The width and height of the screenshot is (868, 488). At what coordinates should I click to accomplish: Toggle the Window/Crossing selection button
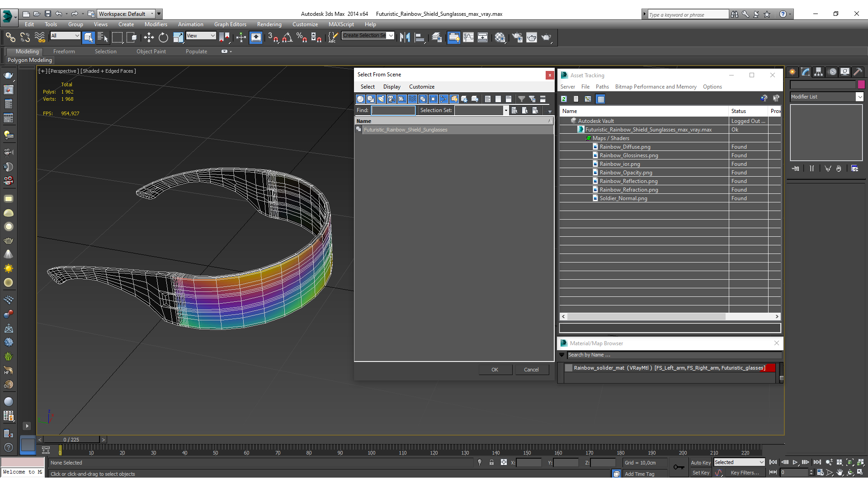(132, 38)
